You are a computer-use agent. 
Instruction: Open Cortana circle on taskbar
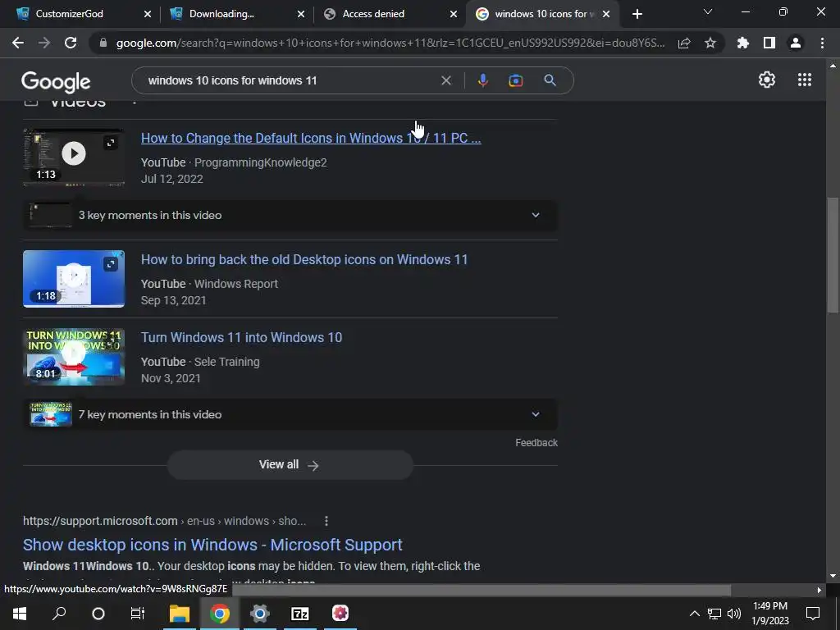coord(98,613)
